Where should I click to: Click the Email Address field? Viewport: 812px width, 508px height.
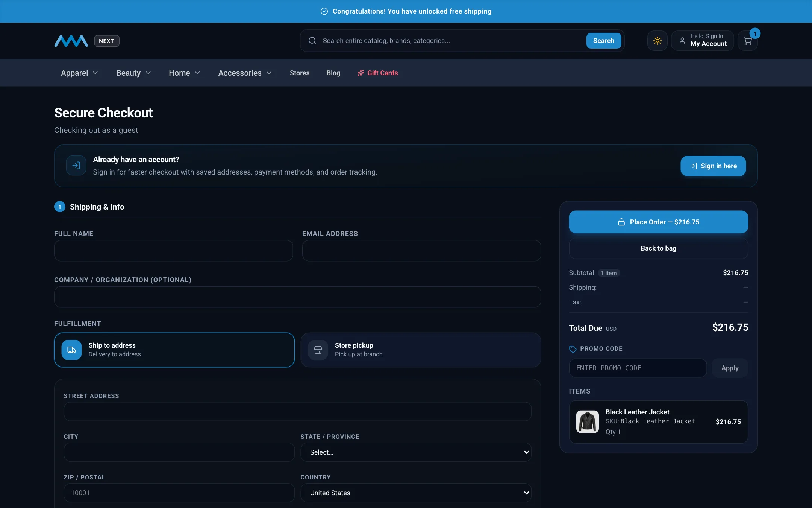click(x=421, y=251)
